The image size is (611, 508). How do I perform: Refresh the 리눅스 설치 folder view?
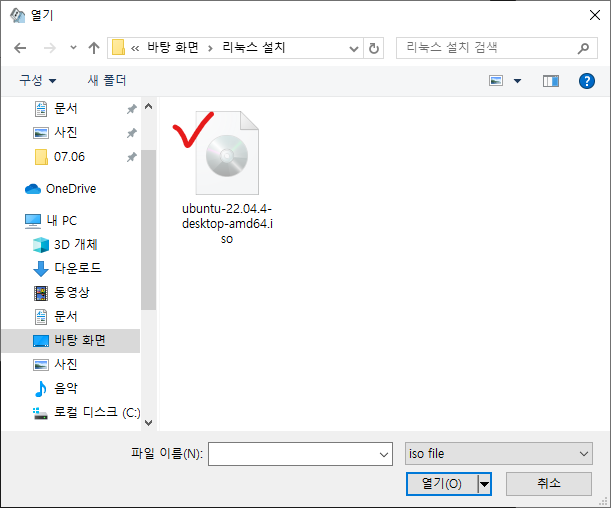click(x=374, y=49)
